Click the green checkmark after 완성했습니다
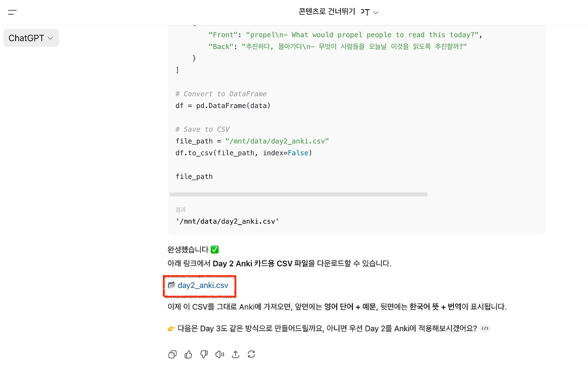 pyautogui.click(x=215, y=250)
